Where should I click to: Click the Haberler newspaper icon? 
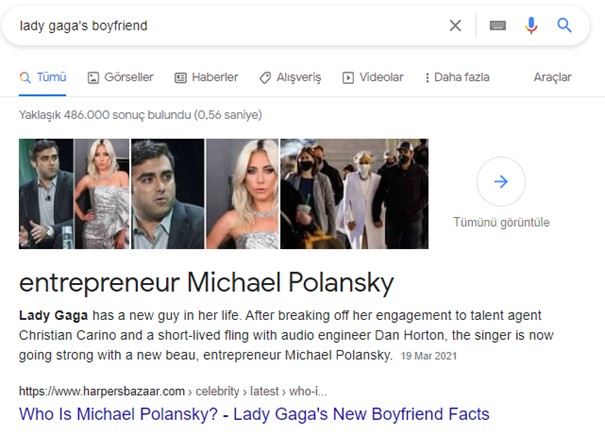tap(180, 78)
